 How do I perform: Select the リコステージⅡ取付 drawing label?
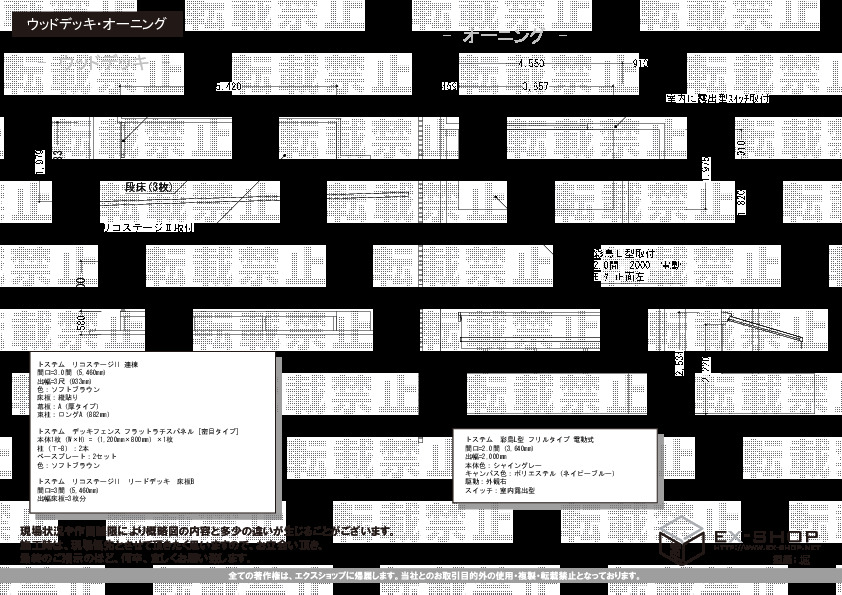[148, 228]
